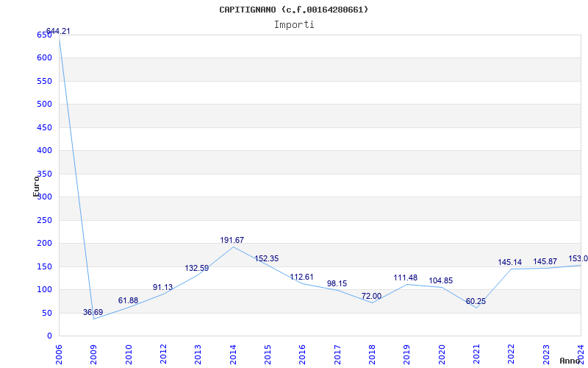Click the y-axis value 600
Viewport: 588px width, 368px height.
tap(44, 58)
